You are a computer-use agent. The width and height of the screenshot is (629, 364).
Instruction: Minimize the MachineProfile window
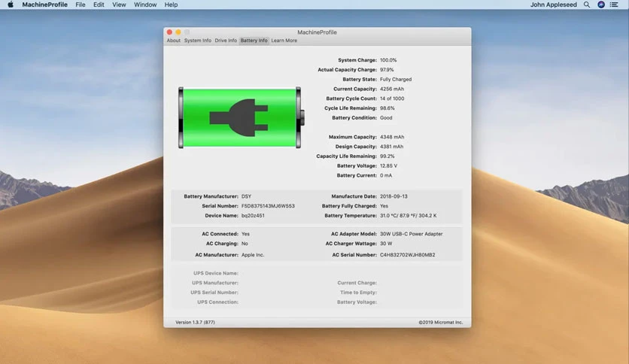coord(178,32)
